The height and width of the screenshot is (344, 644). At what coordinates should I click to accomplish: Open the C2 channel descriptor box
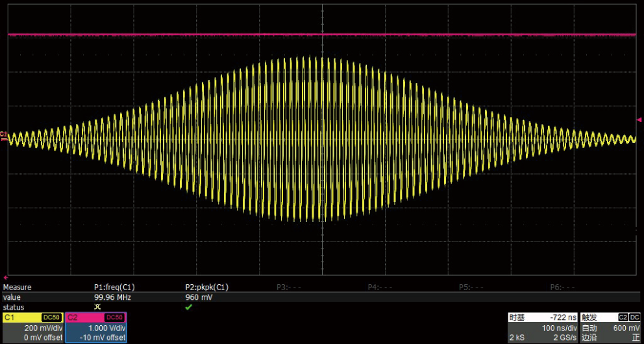(95, 328)
